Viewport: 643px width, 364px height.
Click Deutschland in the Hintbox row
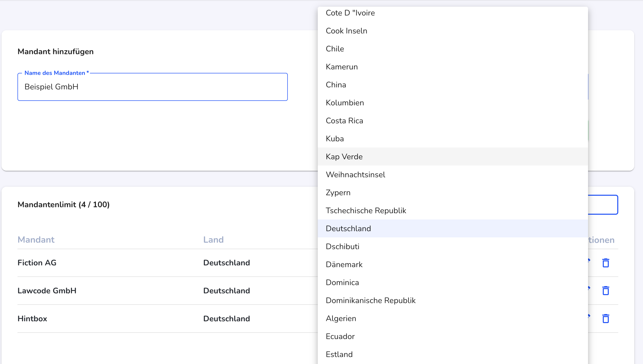(227, 319)
